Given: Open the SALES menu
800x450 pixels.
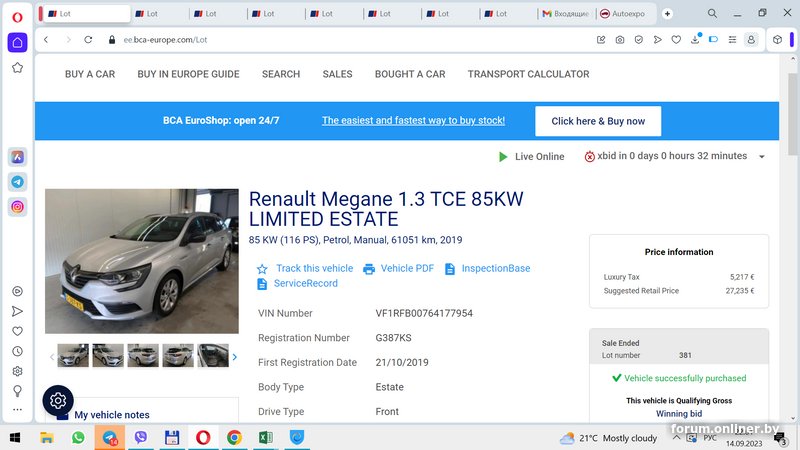Looking at the screenshot, I should (x=337, y=74).
